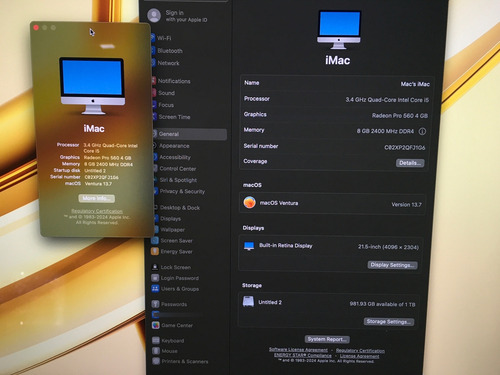Click the Built-in Retina Display icon
Image resolution: width=500 pixels, height=375 pixels.
tap(249, 246)
